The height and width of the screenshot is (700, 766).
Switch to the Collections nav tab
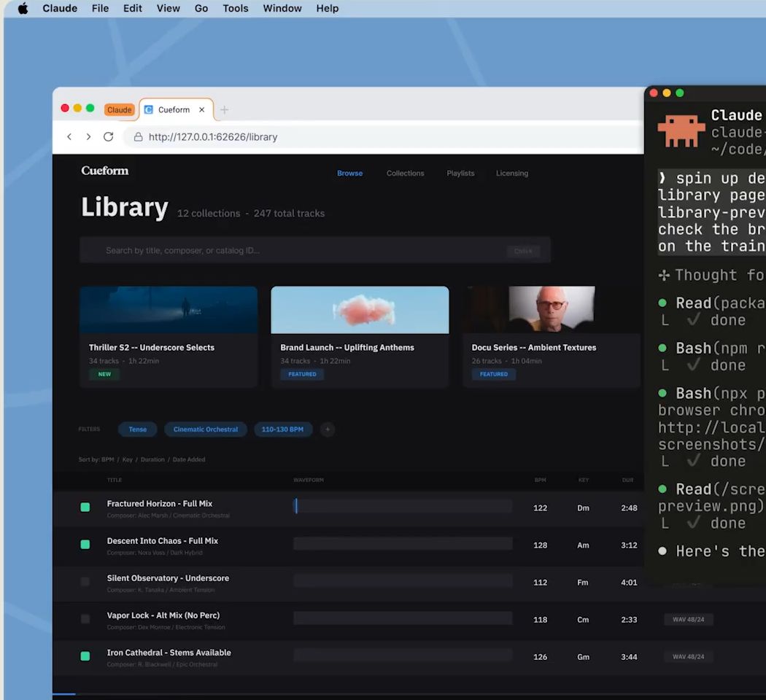click(405, 174)
